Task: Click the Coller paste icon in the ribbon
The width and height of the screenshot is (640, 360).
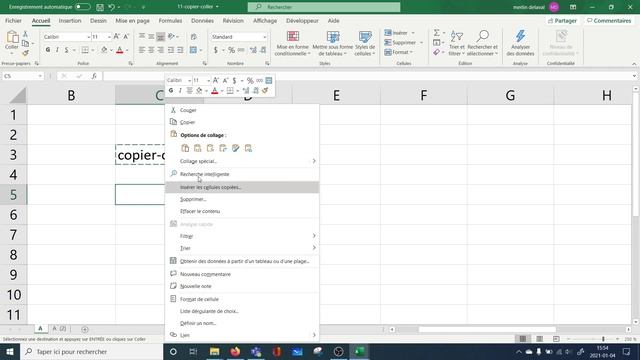Action: tap(12, 37)
